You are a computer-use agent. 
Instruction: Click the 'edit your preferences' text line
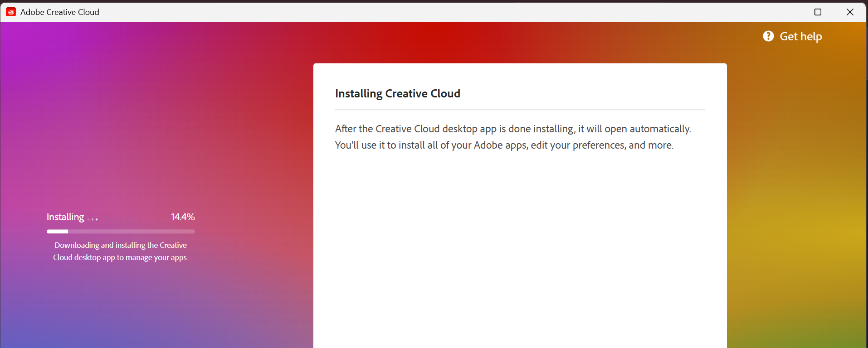[504, 145]
